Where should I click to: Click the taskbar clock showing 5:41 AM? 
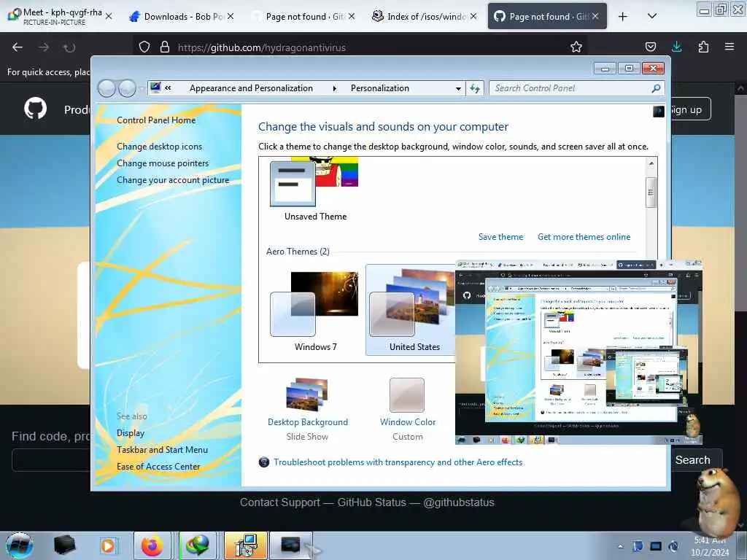click(709, 546)
